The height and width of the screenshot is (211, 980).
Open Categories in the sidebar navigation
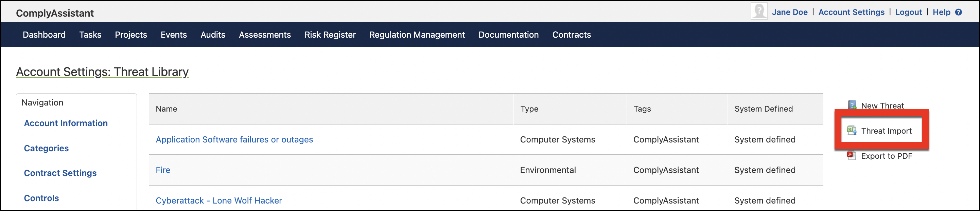[x=47, y=148]
